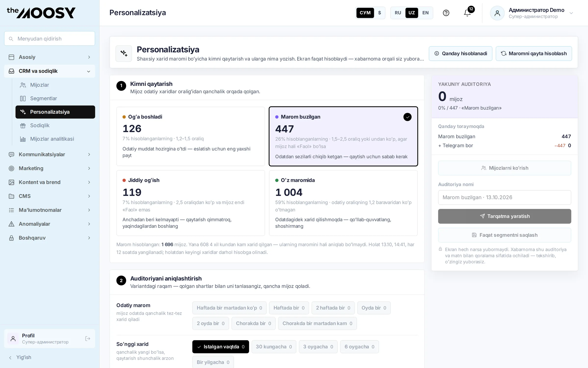Click the sparkle icon beside Personalizatsiya heading
588x368 pixels.
pyautogui.click(x=124, y=53)
